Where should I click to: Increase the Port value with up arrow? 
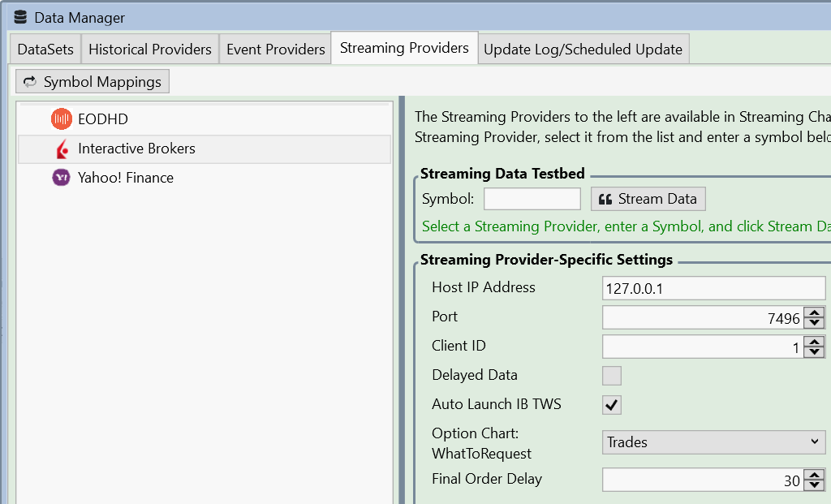click(x=816, y=312)
